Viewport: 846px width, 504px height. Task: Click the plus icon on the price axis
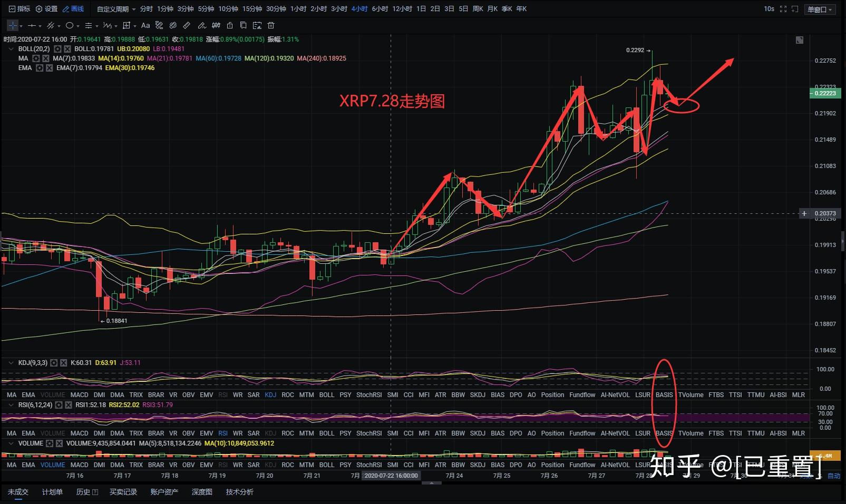[804, 213]
